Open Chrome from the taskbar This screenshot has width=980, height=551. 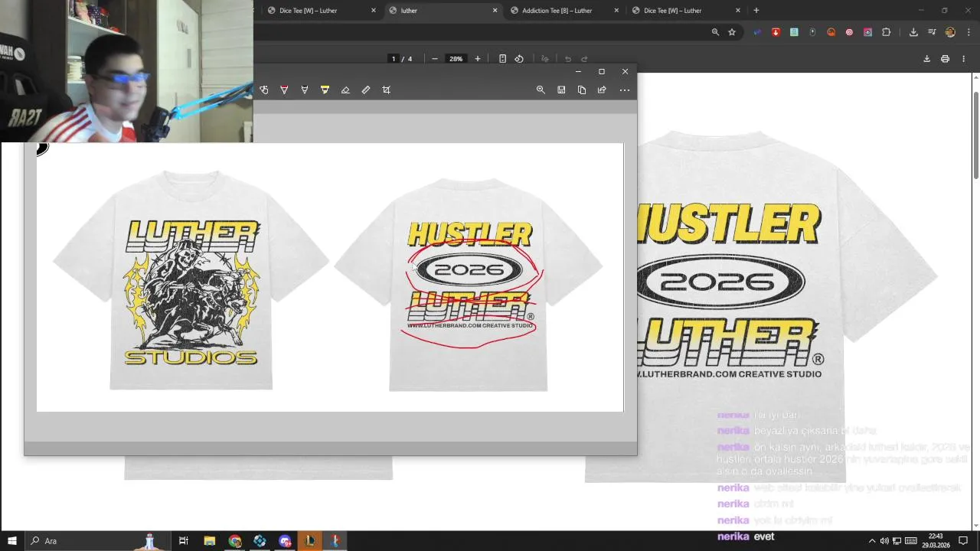234,541
